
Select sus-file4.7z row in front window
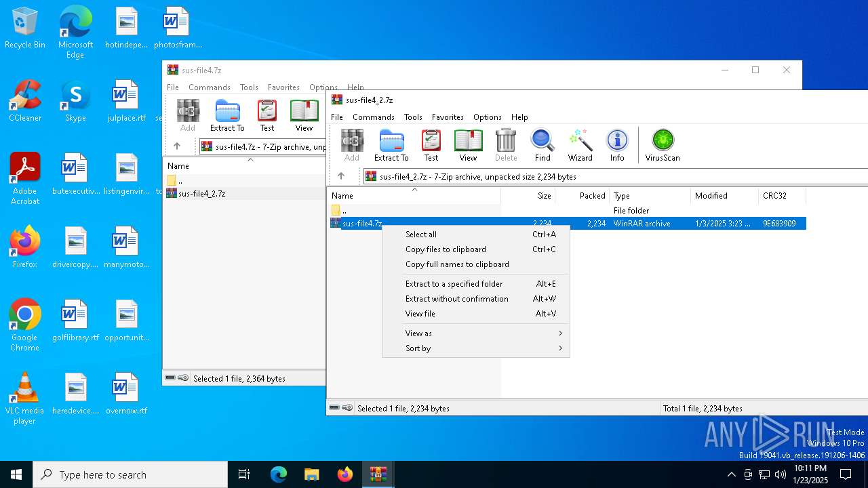click(568, 224)
